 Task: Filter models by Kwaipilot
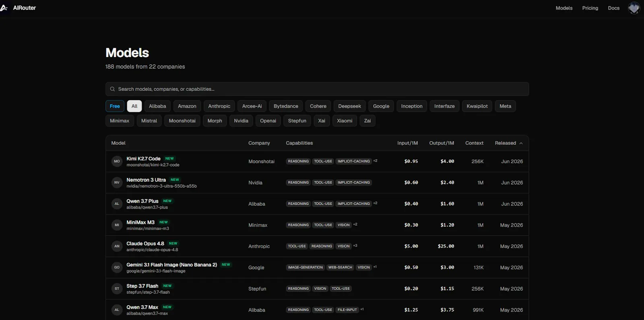477,106
